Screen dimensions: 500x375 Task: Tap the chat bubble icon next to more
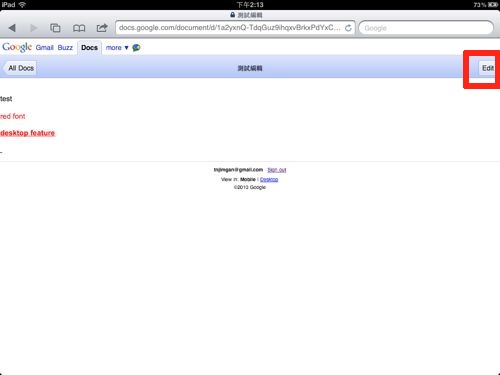click(x=136, y=48)
